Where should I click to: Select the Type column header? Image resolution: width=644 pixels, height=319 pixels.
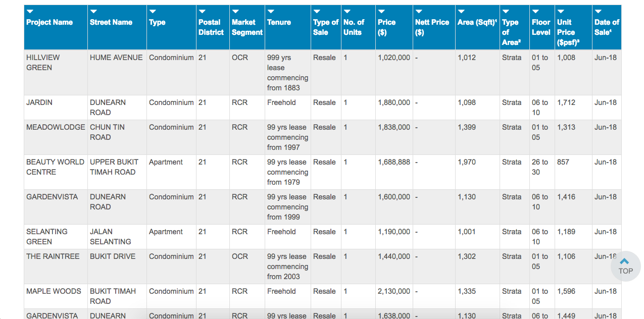pyautogui.click(x=157, y=22)
